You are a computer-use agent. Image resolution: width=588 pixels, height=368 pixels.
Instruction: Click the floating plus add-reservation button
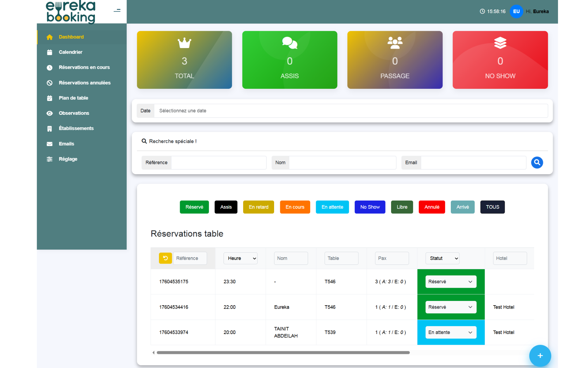pos(540,355)
